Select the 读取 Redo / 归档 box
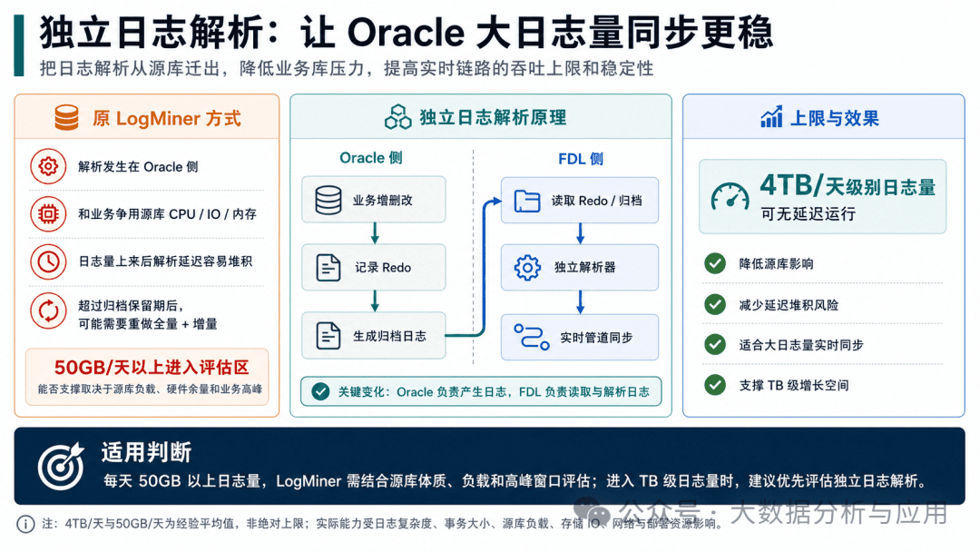Viewport: 980px width, 552px height. tap(579, 201)
